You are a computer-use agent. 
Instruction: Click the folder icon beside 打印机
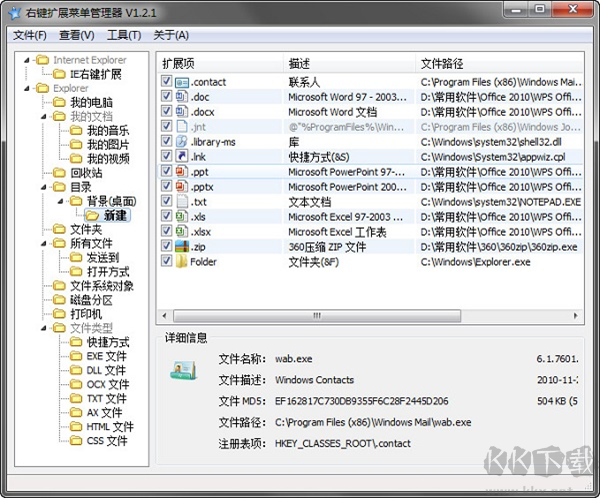click(x=59, y=314)
